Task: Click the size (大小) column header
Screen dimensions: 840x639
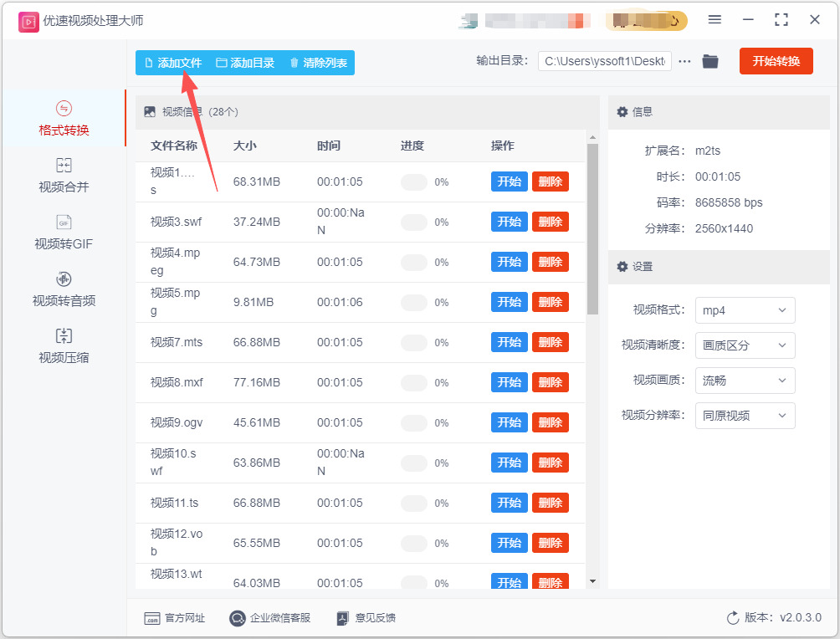Action: pos(245,146)
